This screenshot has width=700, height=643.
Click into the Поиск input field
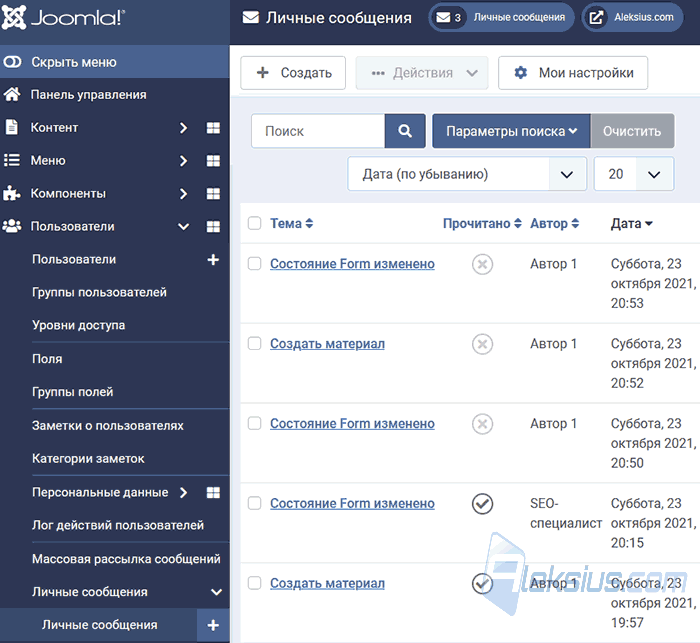point(318,131)
